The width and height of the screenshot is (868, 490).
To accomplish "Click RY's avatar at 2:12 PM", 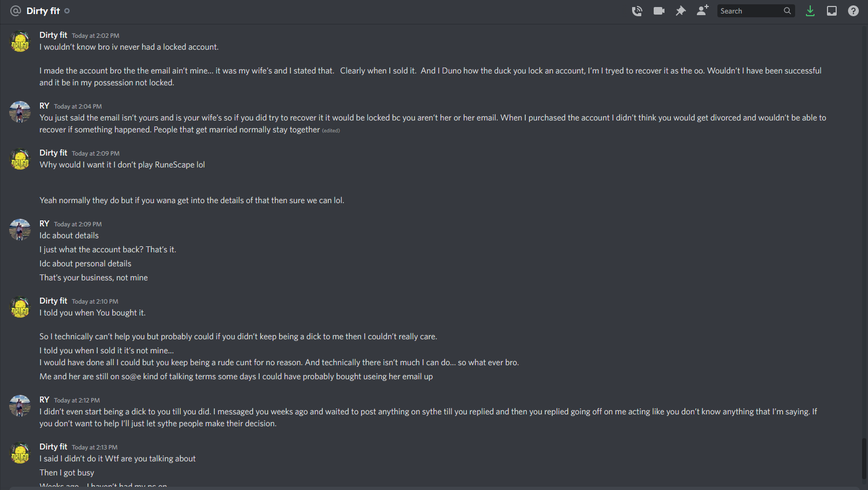I will [21, 406].
